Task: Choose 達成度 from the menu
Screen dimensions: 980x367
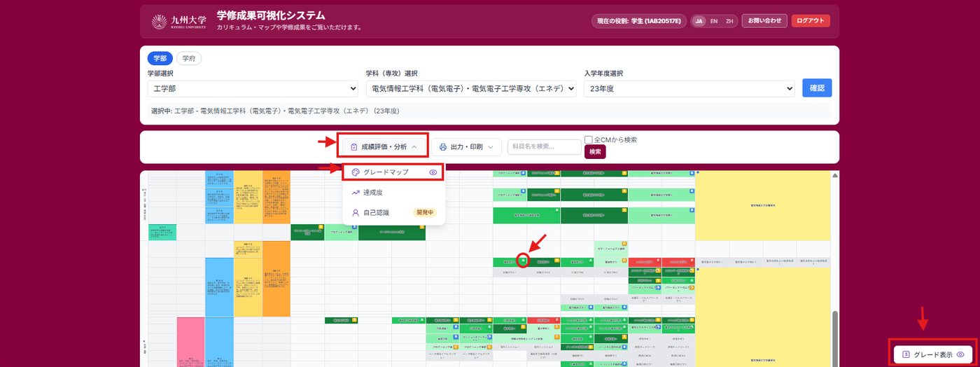Action: pos(393,193)
